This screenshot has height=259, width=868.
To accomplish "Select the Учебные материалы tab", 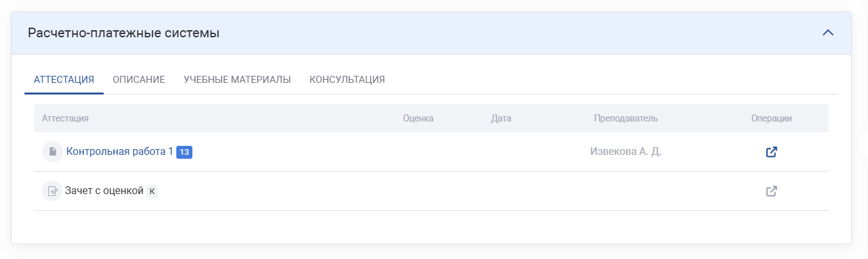I will point(237,80).
